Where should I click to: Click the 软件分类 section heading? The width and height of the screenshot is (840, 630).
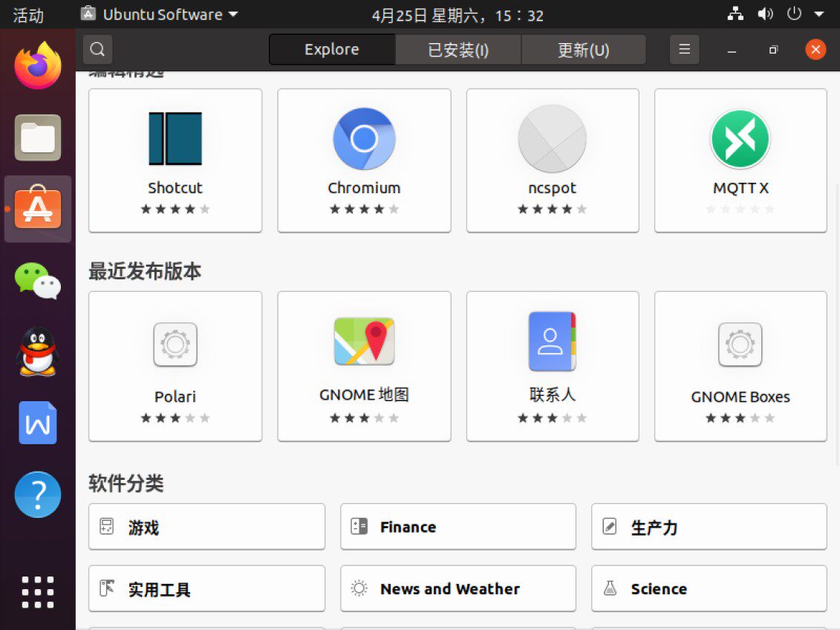tap(126, 483)
